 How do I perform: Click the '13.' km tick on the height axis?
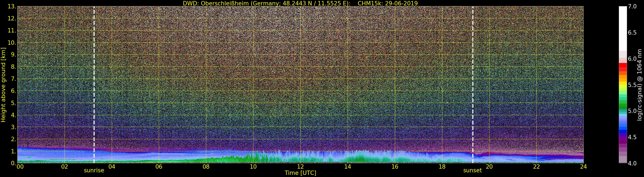[x=12, y=6]
